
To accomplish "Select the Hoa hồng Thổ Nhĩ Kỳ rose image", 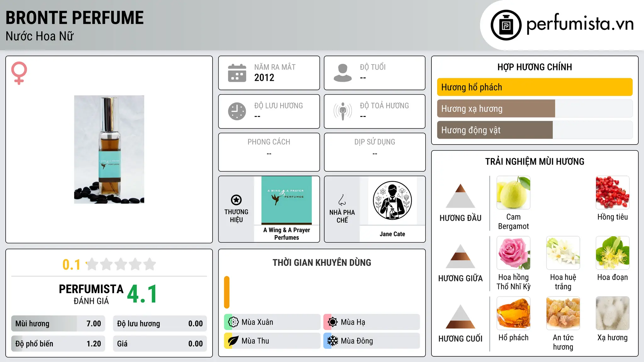I will (x=514, y=253).
